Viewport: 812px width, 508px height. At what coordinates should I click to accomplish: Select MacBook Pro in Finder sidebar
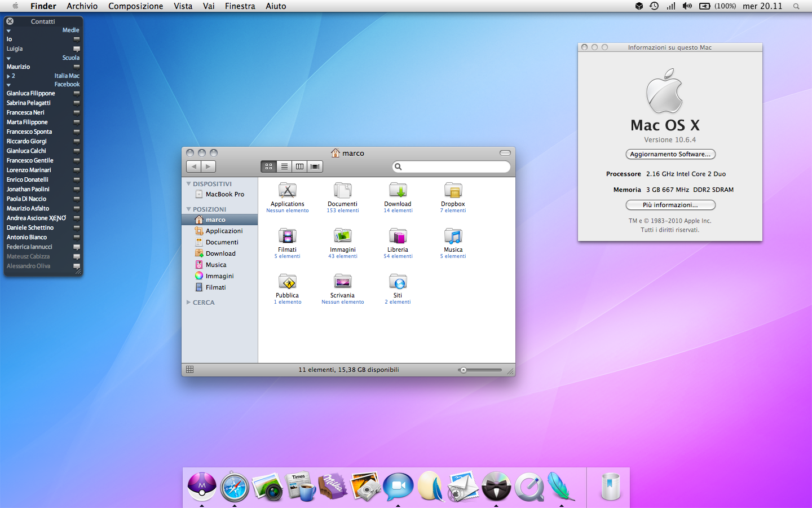pos(220,194)
